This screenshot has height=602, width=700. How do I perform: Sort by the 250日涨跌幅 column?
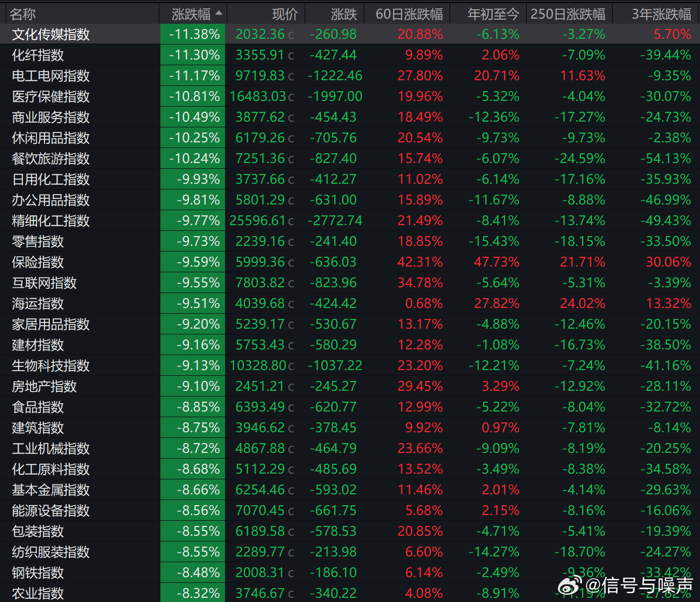coord(568,14)
